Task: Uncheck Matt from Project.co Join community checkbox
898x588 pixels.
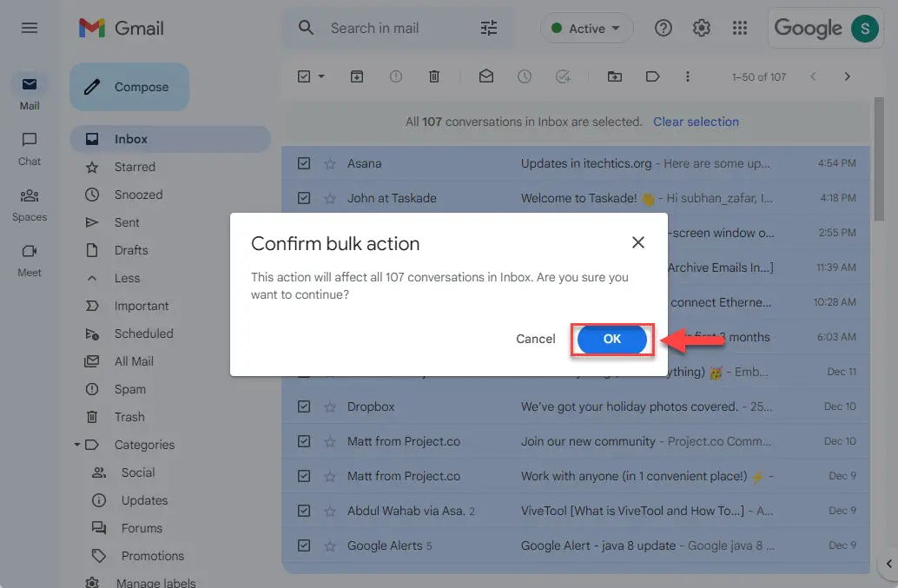Action: point(304,441)
